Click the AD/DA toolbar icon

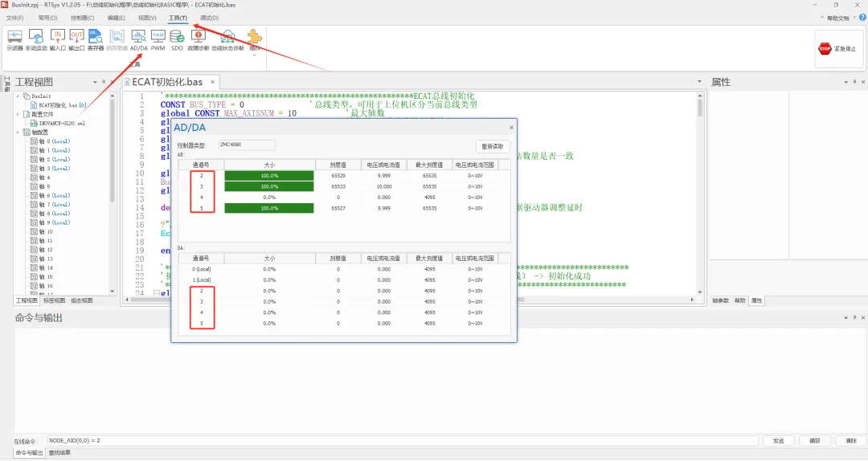(138, 40)
